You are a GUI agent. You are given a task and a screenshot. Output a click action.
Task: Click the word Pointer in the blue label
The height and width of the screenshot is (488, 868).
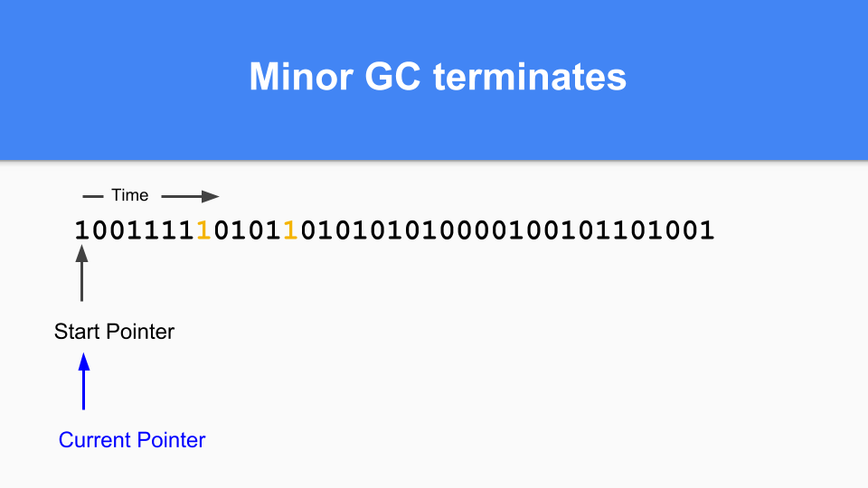[x=170, y=440]
